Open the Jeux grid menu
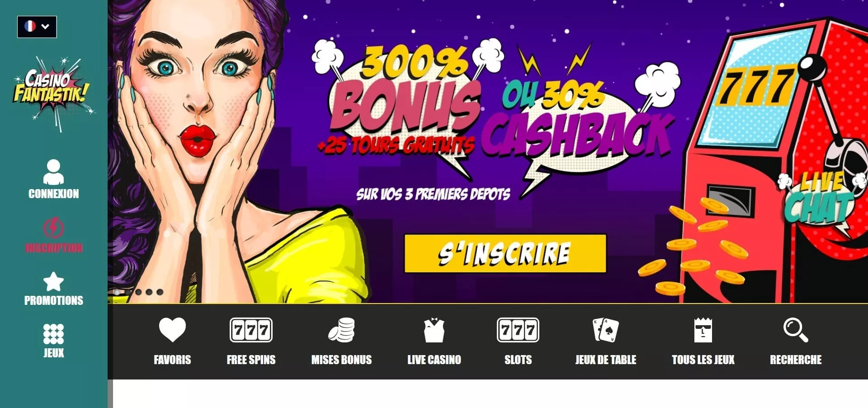Screen dimensions: 868x408 (53, 334)
